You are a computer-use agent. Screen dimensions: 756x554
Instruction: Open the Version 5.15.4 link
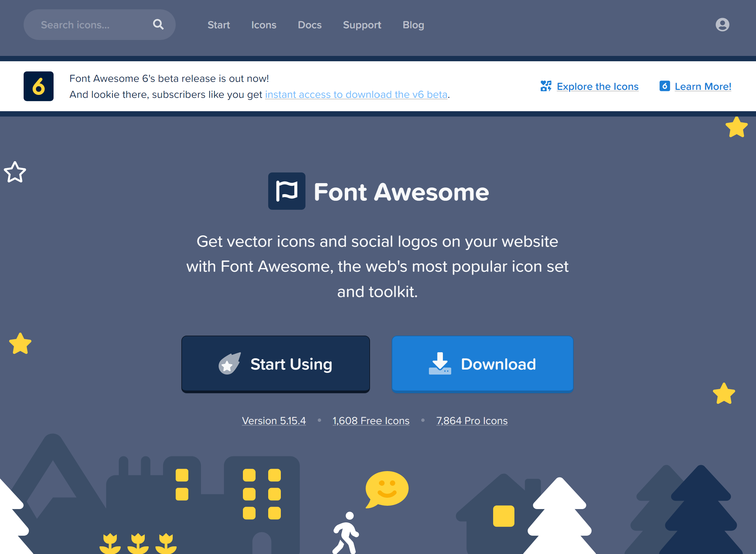click(x=274, y=420)
